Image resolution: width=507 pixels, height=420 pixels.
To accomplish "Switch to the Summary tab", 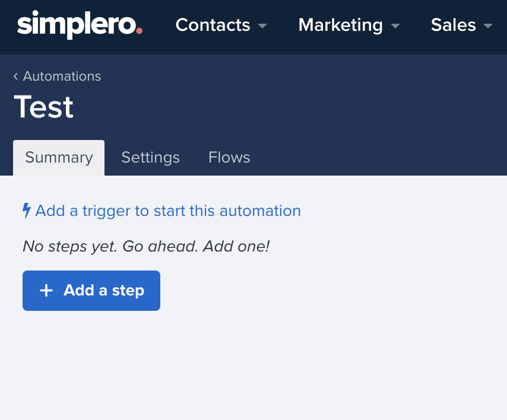I will tap(59, 158).
